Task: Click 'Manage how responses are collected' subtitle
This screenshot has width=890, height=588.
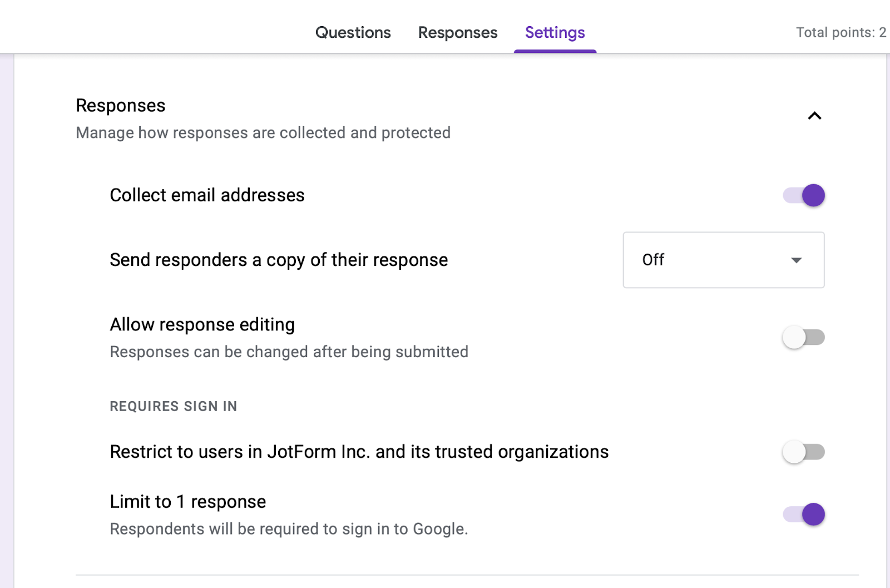Action: pos(263,132)
